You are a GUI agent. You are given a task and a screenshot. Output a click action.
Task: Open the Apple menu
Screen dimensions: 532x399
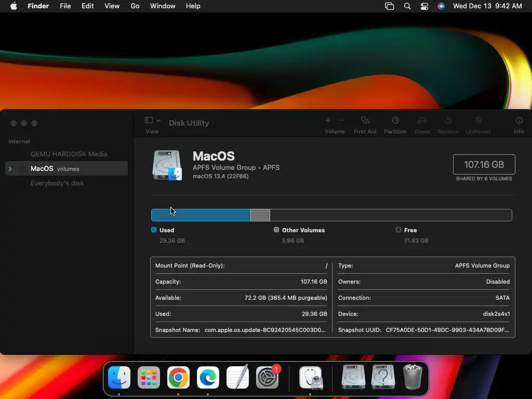coord(14,6)
